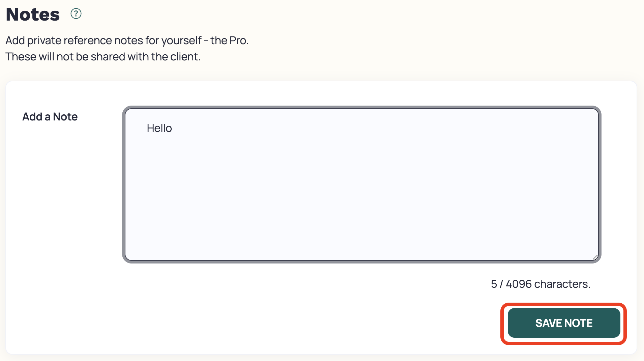Click the 5 / 4096 characters counter
Viewport: 644px width, 361px height.
(x=540, y=284)
